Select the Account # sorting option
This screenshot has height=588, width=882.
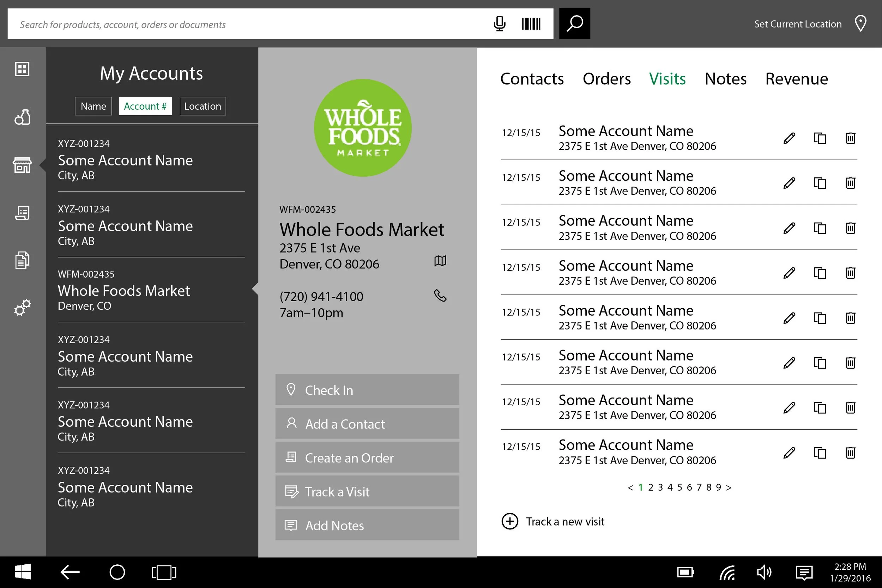[x=145, y=106]
